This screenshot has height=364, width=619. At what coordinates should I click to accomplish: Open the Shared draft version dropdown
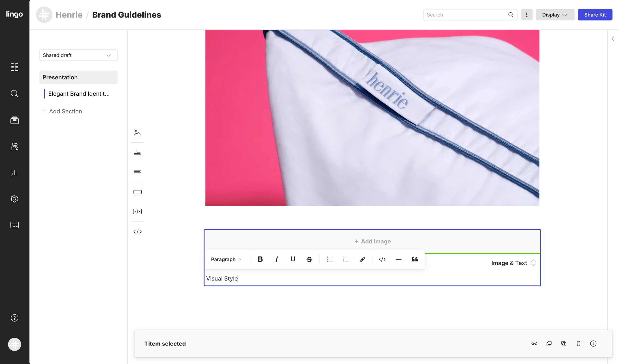[78, 55]
